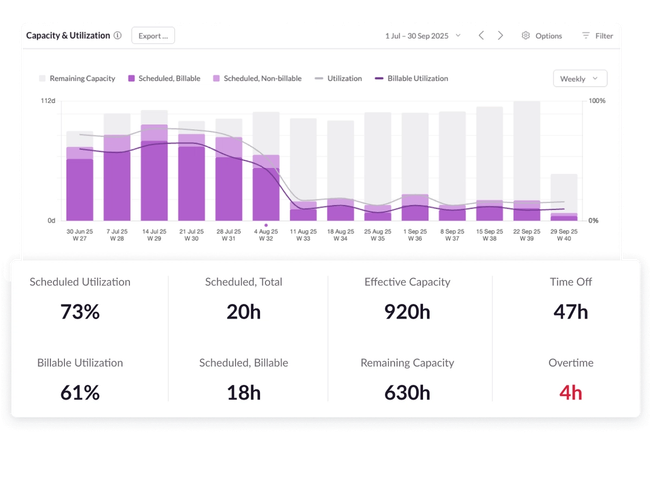
Task: Click the current week dot marker under W32
Action: (x=265, y=226)
